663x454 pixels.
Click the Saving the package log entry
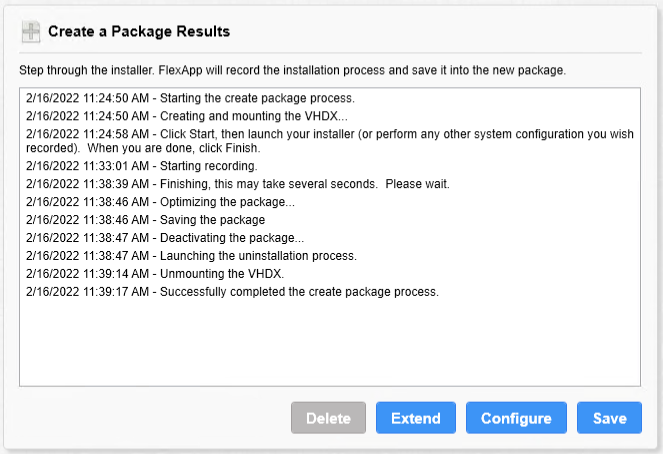(x=145, y=220)
